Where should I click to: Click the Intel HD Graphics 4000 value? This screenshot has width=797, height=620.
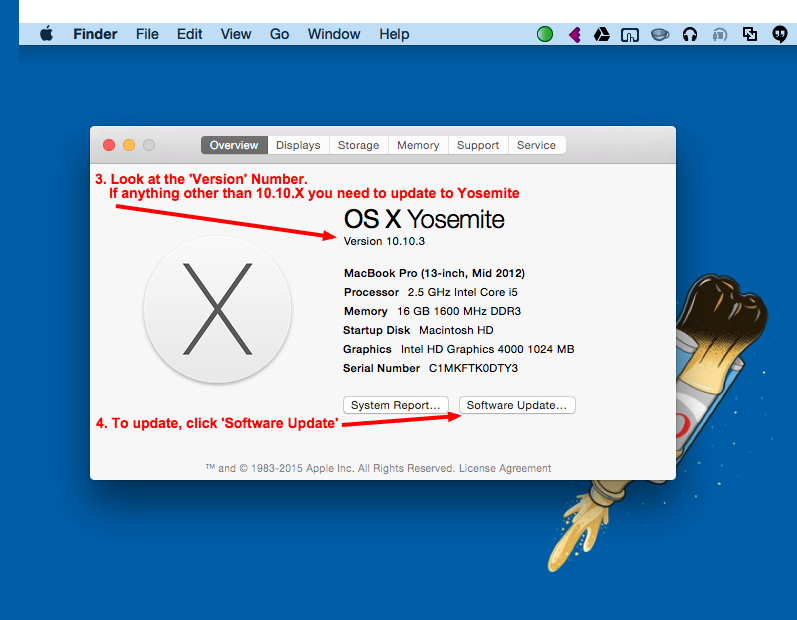pos(487,349)
